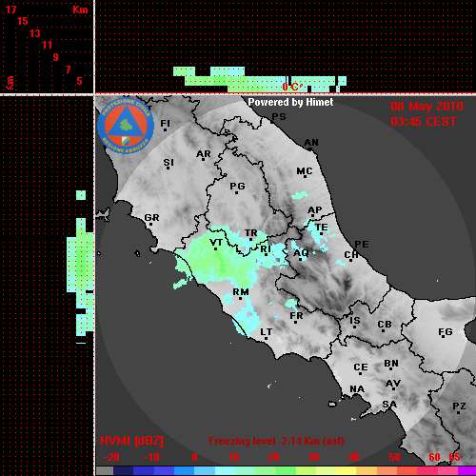Click the '11' km height label
Screen dimensions: 476x476
click(x=47, y=45)
